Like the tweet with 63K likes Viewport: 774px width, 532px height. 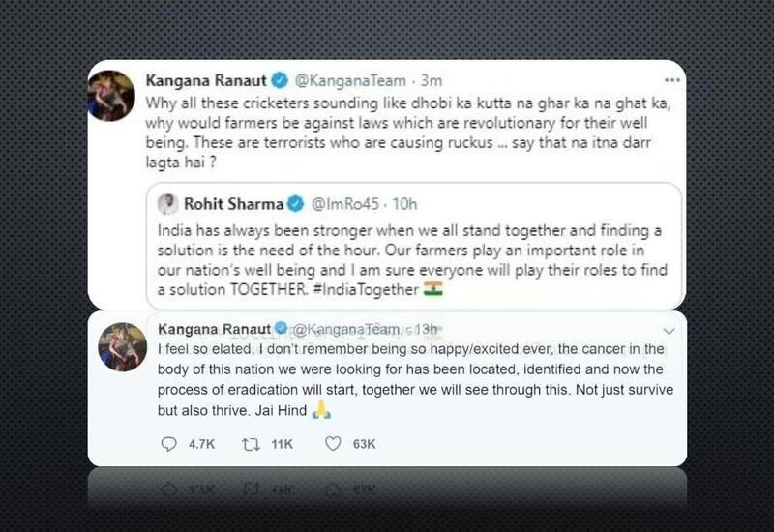[334, 444]
